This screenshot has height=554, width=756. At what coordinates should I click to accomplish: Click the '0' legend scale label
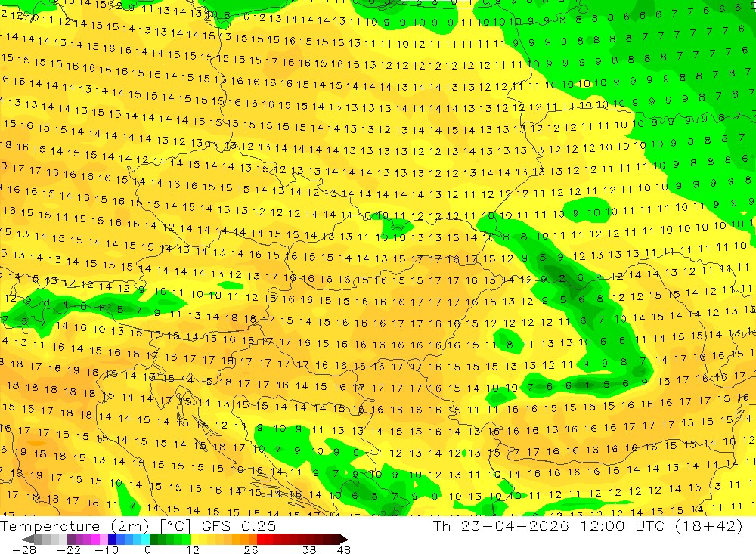coord(147,549)
